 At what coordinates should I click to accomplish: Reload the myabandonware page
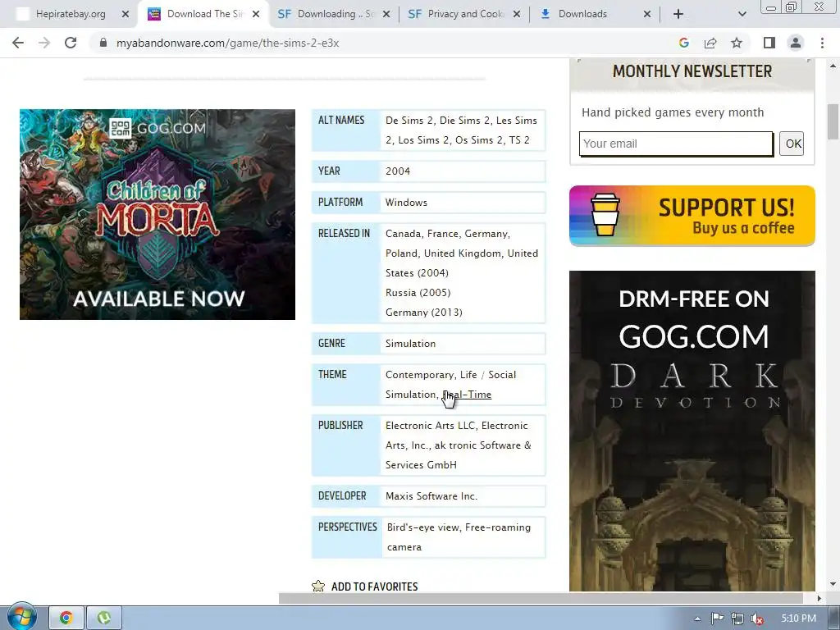click(71, 43)
